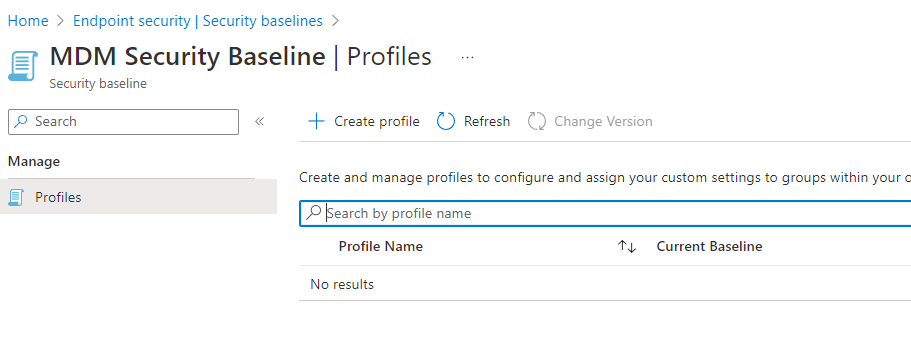Click the Change Version label
Image resolution: width=911 pixels, height=362 pixels.
pyautogui.click(x=603, y=121)
